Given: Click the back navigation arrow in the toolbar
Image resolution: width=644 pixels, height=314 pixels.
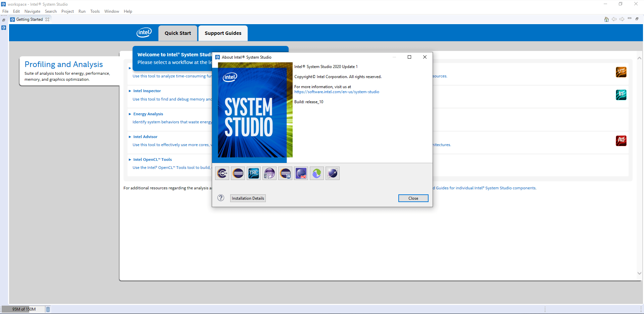Looking at the screenshot, I should [614, 19].
